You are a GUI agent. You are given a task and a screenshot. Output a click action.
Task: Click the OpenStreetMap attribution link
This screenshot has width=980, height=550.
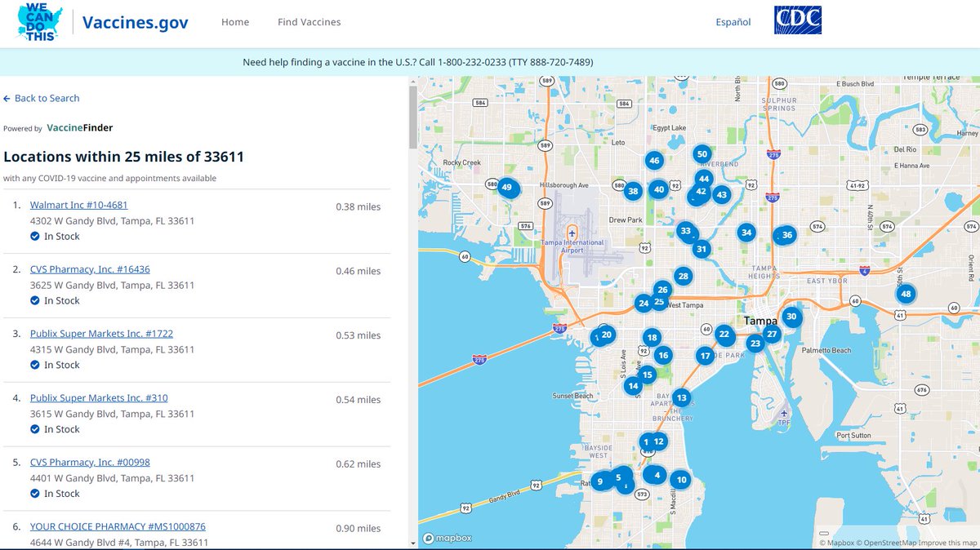coord(886,543)
